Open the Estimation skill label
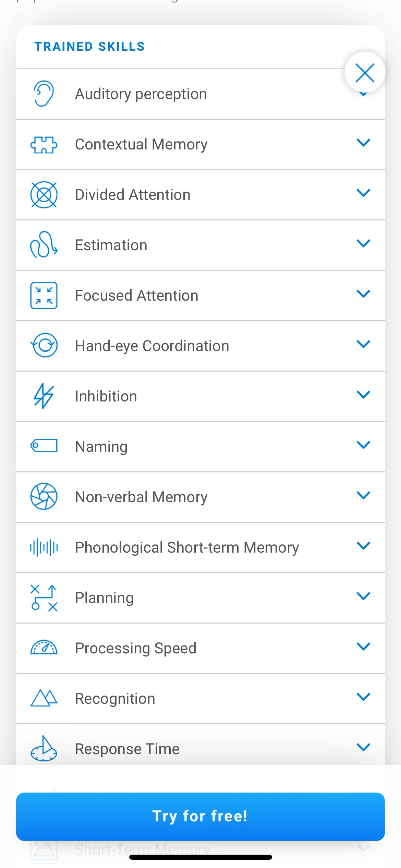This screenshot has width=401, height=868. pyautogui.click(x=111, y=245)
